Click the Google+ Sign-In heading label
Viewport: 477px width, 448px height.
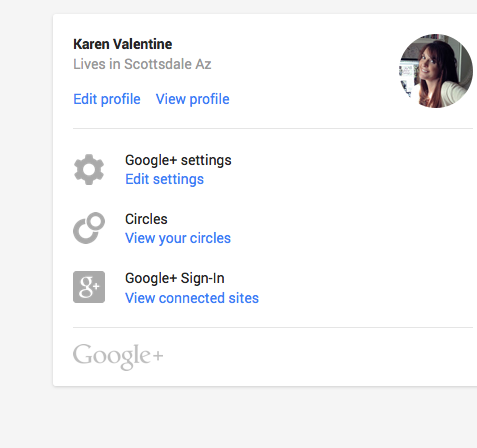(175, 278)
